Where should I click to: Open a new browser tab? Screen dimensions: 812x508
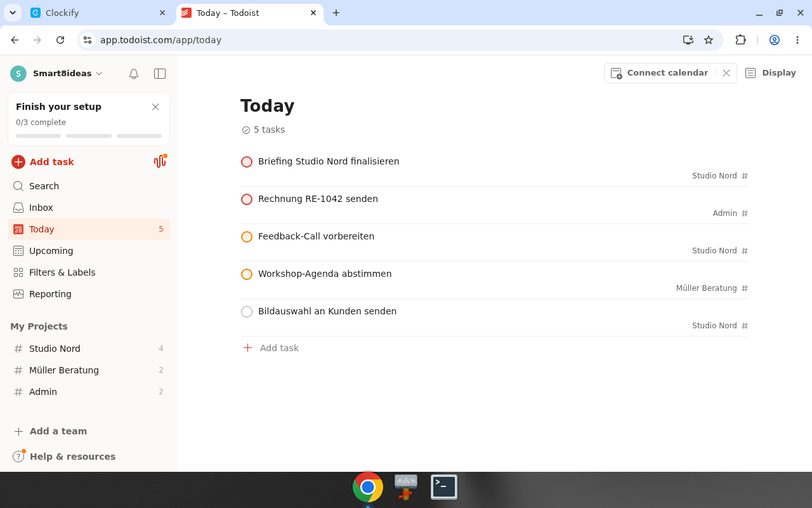coord(336,13)
